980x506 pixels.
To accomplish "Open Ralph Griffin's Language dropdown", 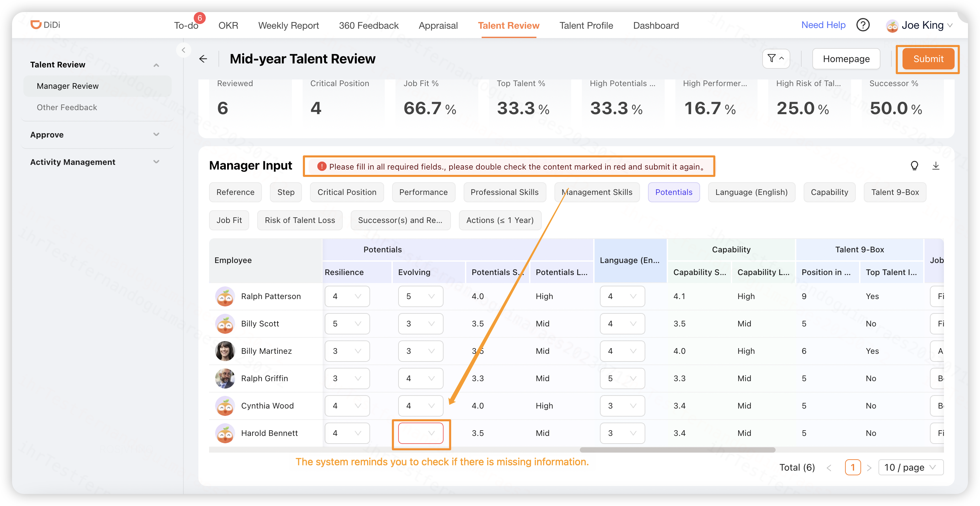I will [622, 378].
